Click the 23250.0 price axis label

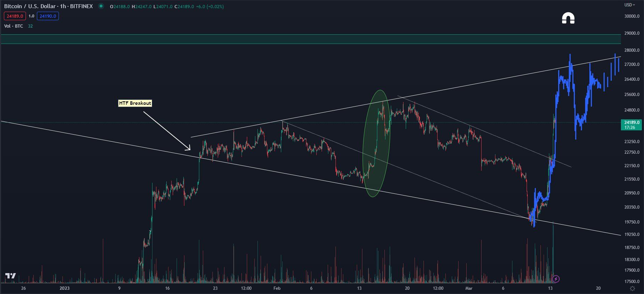click(632, 142)
